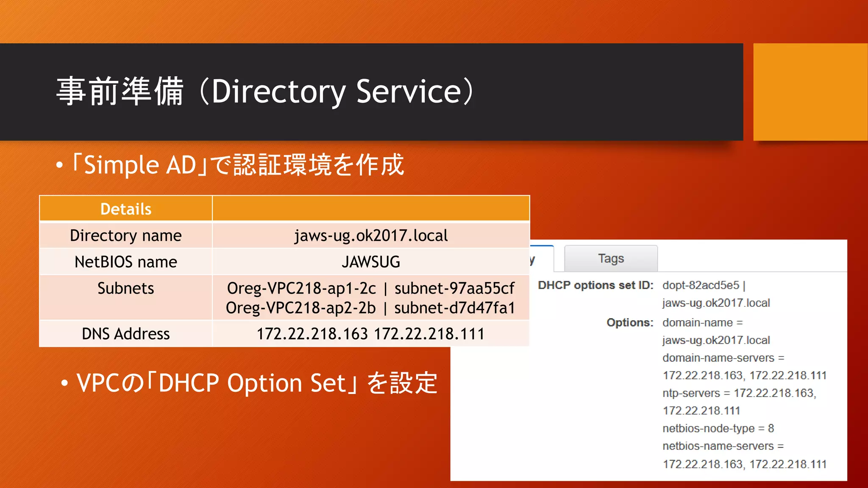868x488 pixels.
Task: Select the partially hidden tab left of Tags
Action: [x=542, y=258]
